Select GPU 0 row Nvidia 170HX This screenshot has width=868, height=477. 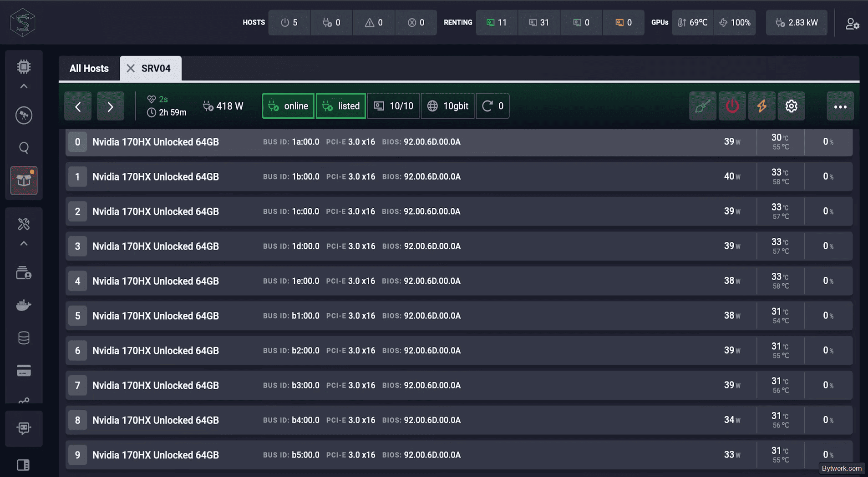coord(459,142)
